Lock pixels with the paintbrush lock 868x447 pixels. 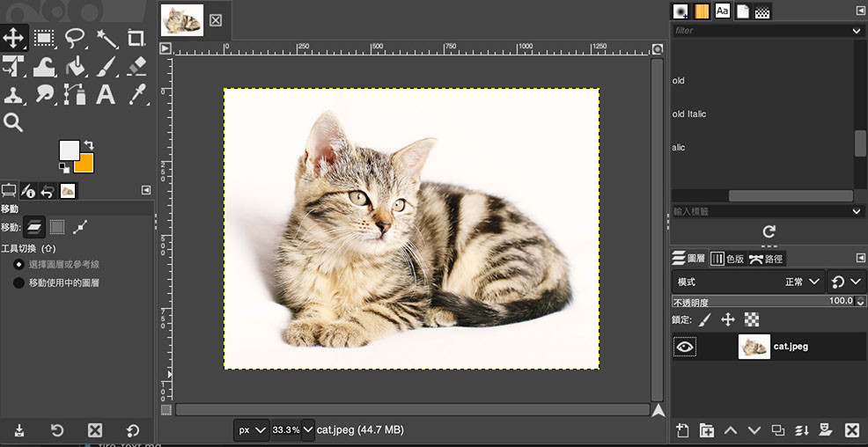pyautogui.click(x=704, y=319)
